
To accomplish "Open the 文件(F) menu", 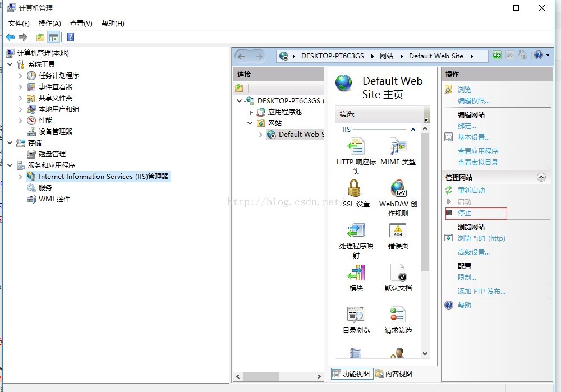I will (19, 23).
